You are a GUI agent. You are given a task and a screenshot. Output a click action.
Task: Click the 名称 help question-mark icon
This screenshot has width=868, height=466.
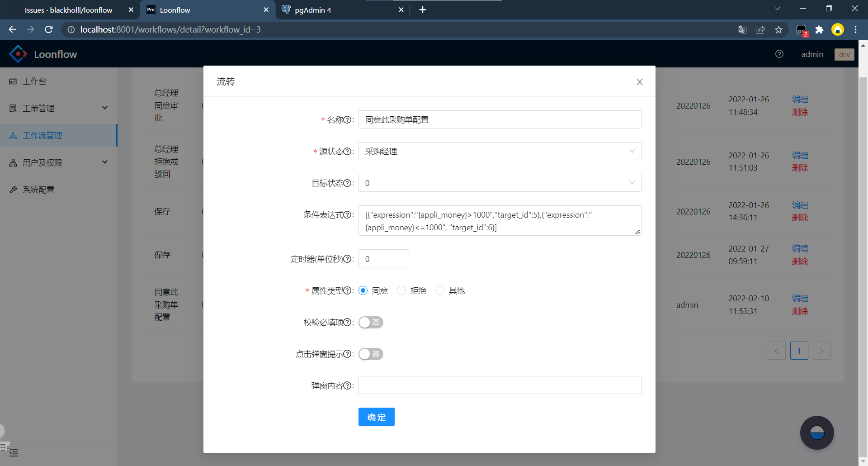point(347,120)
